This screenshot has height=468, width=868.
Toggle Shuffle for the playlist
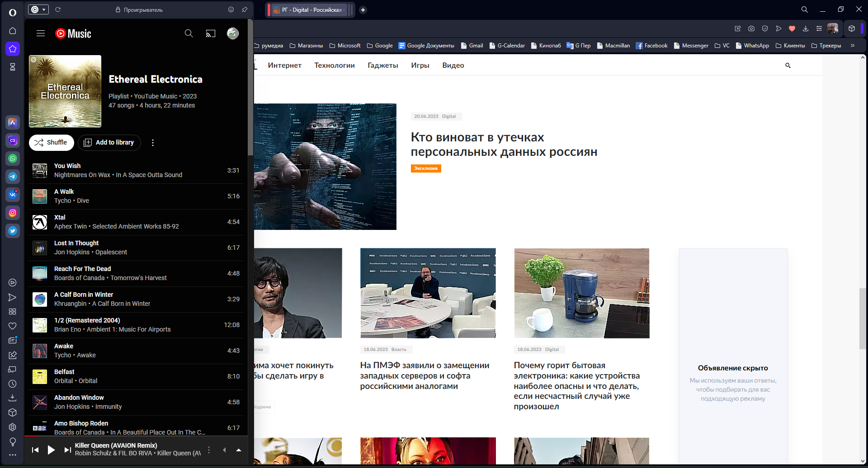pyautogui.click(x=52, y=143)
